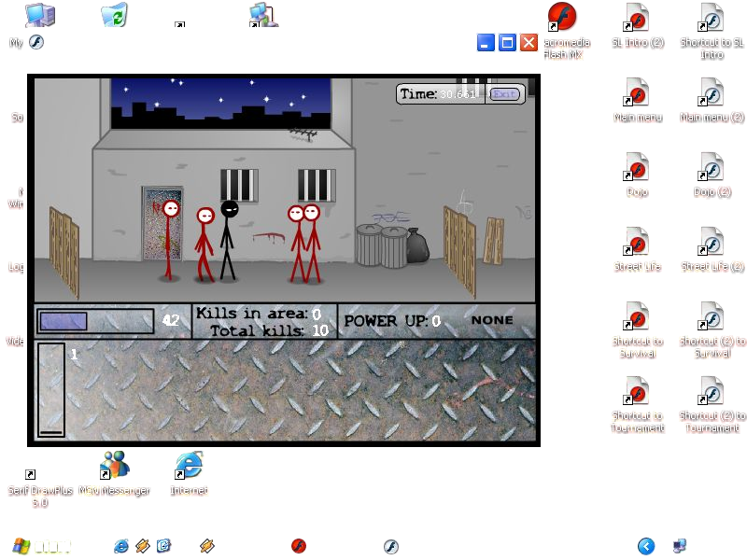The image size is (747, 560).
Task: Click the Windows Start button
Action: [x=41, y=546]
